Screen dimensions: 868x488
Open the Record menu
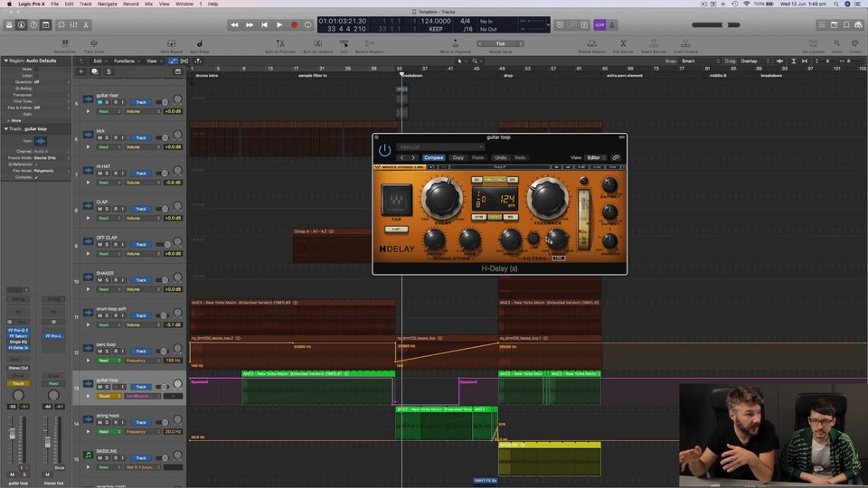(131, 4)
